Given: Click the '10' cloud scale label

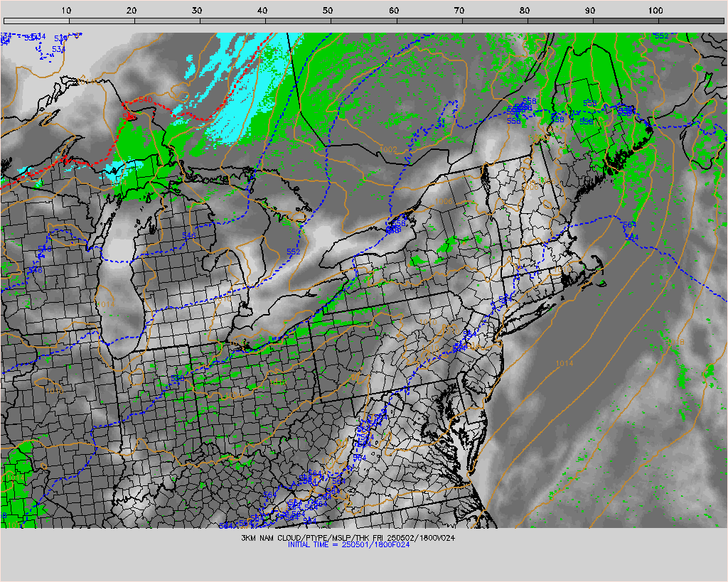Looking at the screenshot, I should [66, 10].
